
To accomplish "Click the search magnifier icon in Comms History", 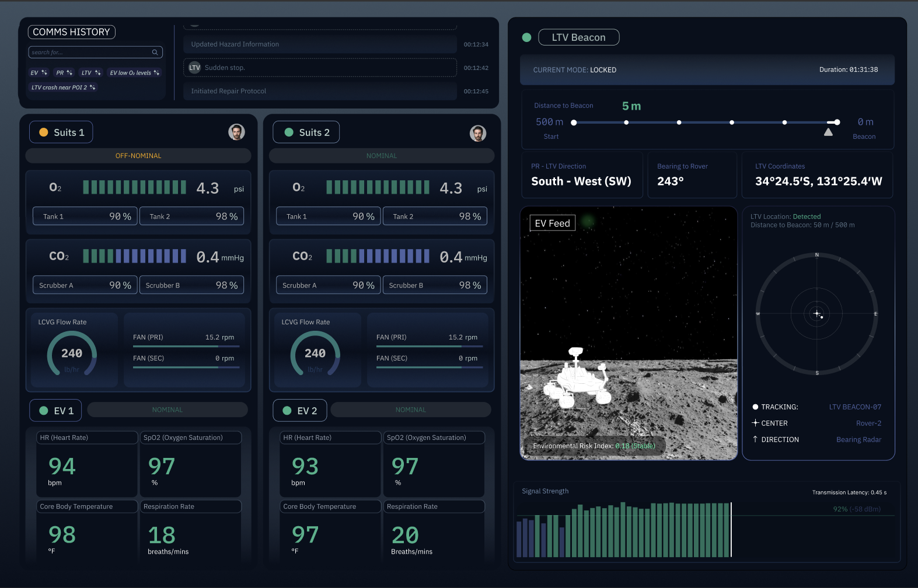I will pos(155,52).
